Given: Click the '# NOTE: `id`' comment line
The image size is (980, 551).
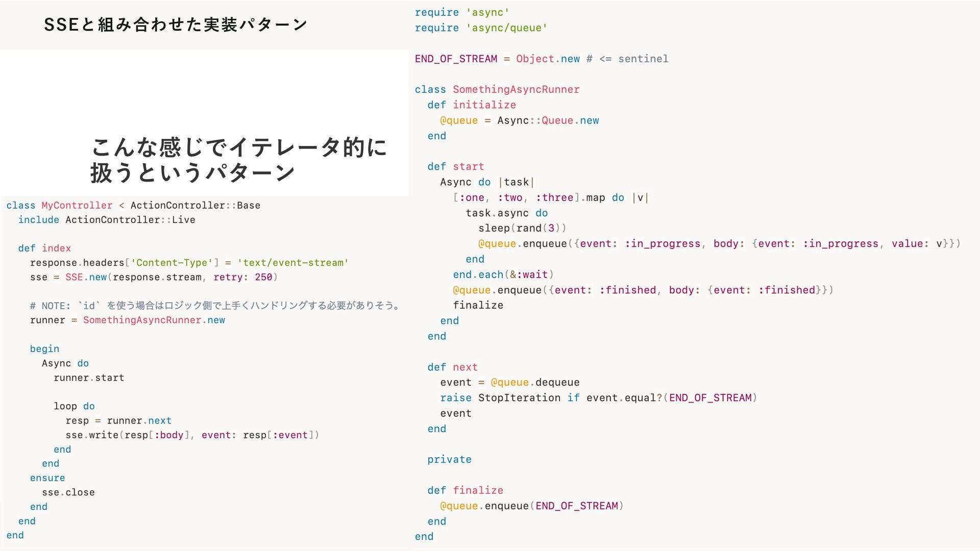Looking at the screenshot, I should pyautogui.click(x=215, y=306).
